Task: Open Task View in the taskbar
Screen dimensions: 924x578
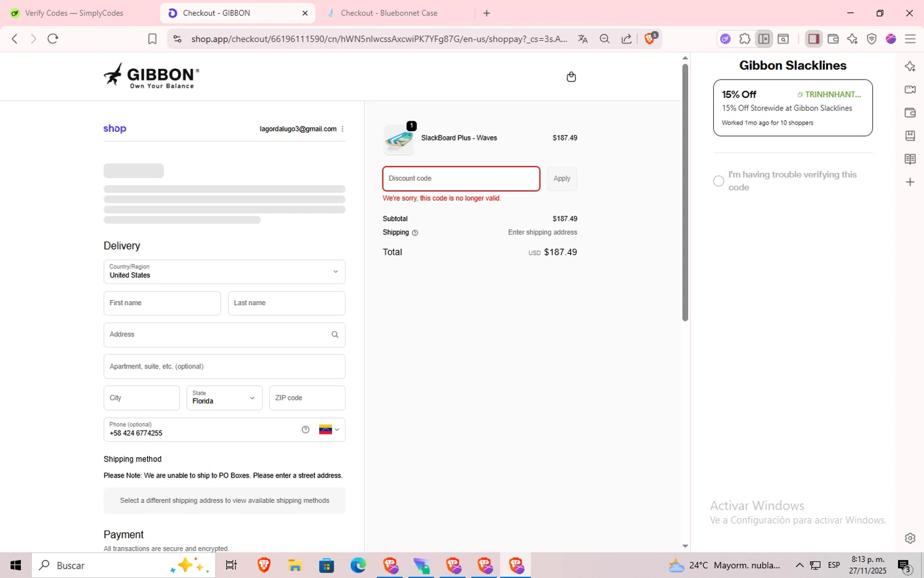Action: coord(232,565)
